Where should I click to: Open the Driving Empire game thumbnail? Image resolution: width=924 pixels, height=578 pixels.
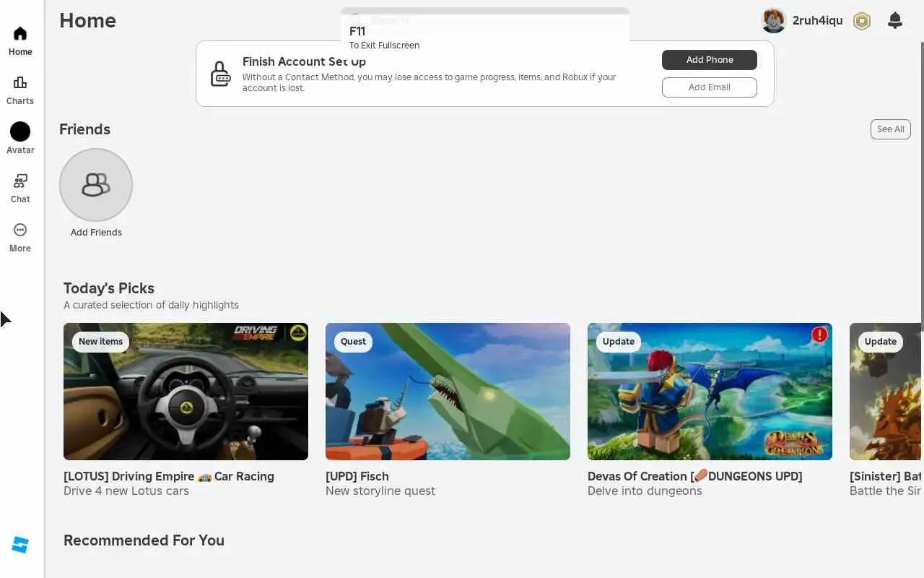tap(186, 392)
